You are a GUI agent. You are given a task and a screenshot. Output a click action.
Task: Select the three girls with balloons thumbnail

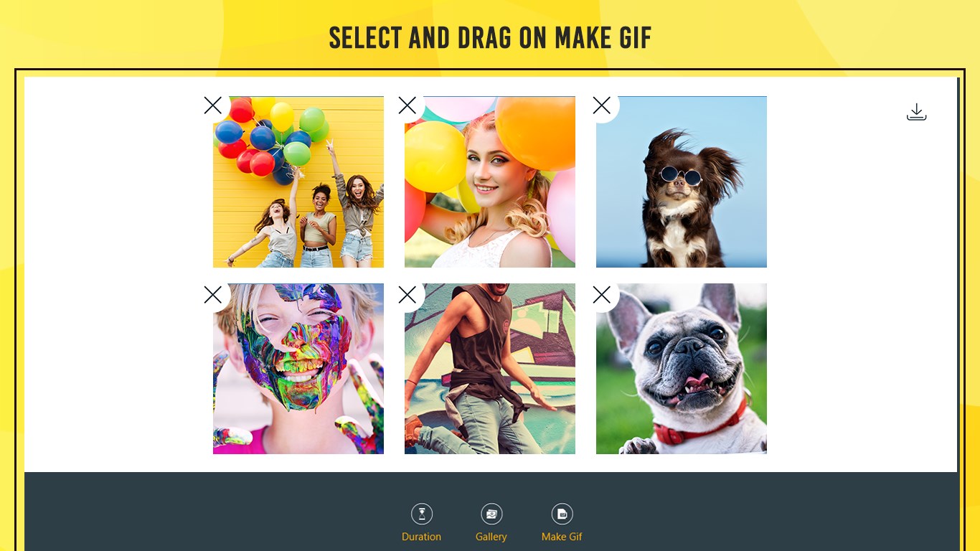(x=298, y=182)
